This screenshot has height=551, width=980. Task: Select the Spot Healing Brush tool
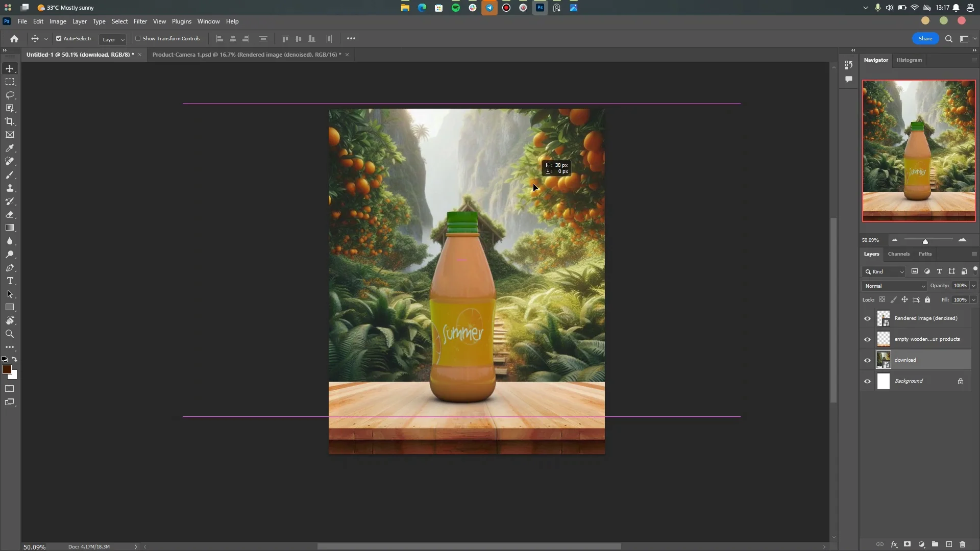point(10,161)
